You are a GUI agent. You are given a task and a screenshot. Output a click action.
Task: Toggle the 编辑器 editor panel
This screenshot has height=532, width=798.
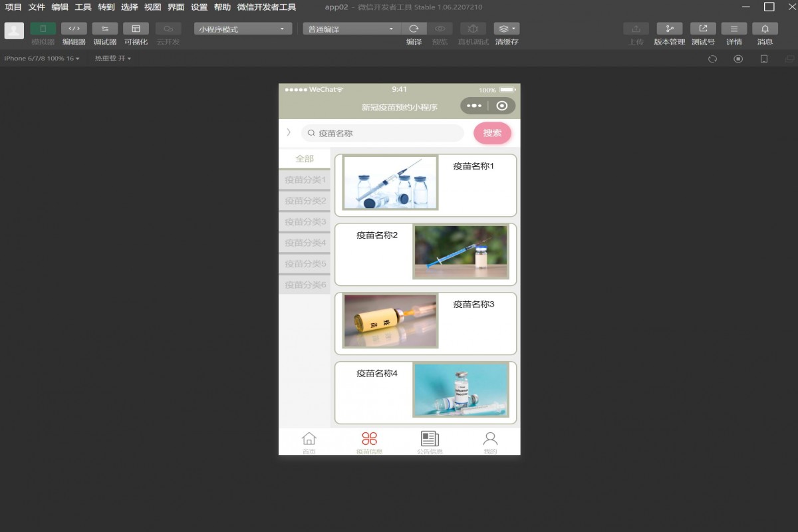[74, 29]
